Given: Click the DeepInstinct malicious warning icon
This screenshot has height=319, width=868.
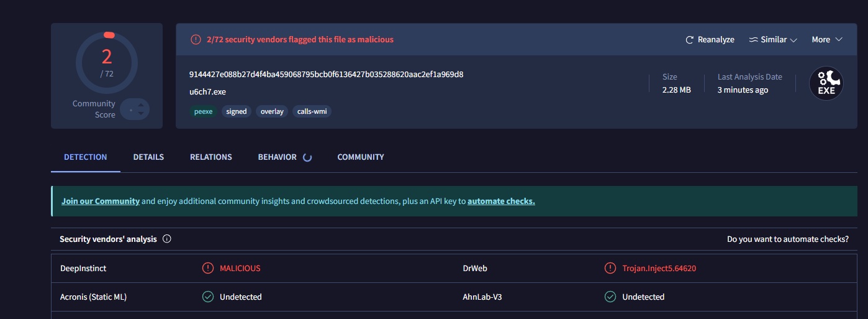Looking at the screenshot, I should (x=208, y=269).
